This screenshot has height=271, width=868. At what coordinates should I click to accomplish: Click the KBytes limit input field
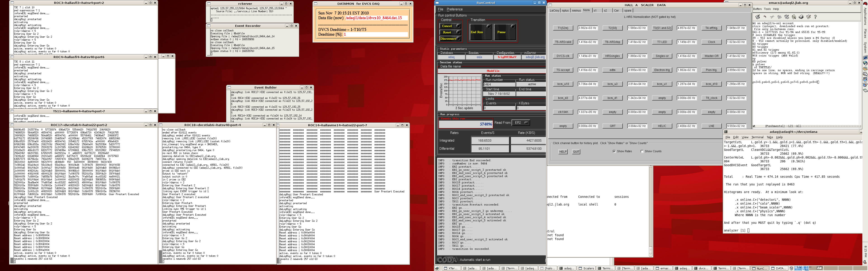(x=531, y=108)
